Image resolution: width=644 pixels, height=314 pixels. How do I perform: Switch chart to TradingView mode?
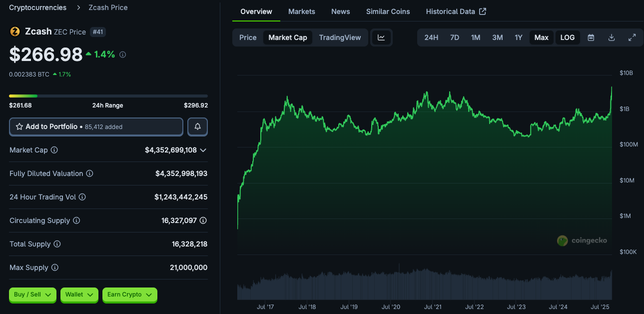tap(340, 37)
